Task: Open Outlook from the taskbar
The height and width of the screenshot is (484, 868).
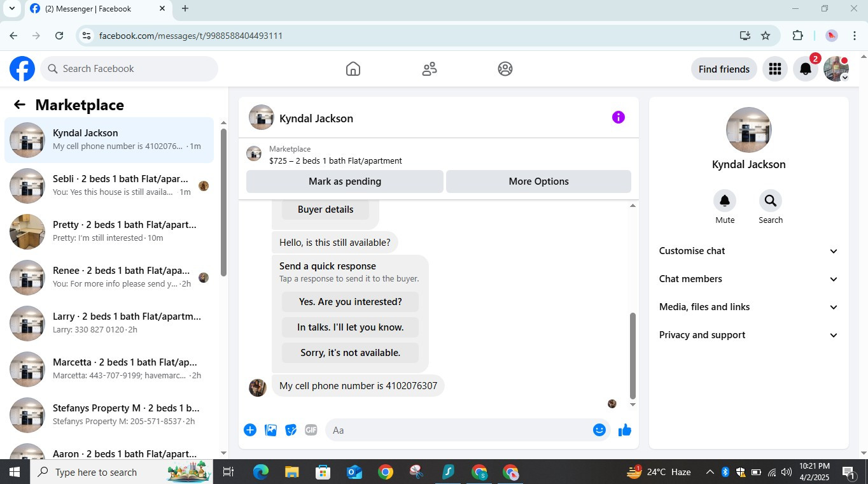Action: [354, 472]
